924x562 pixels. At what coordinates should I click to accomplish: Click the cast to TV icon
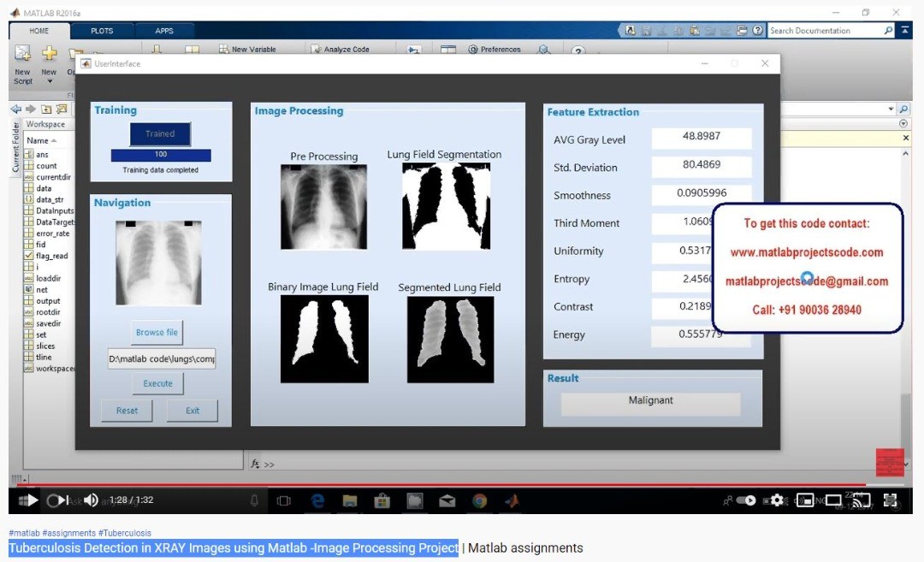coord(862,500)
